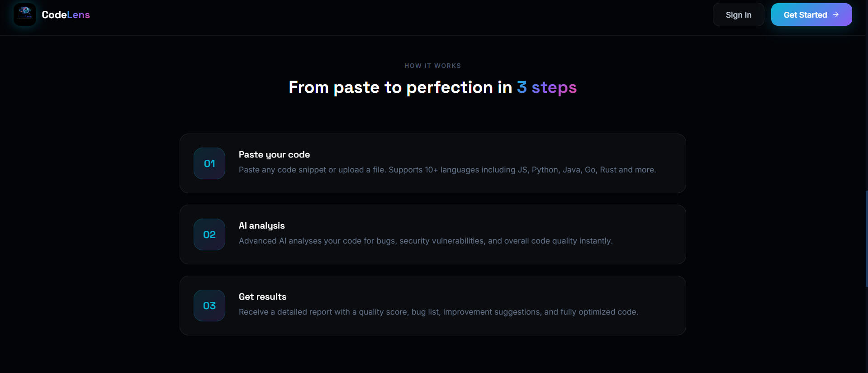Click the gradient '3 steps' text
The width and height of the screenshot is (868, 373).
[546, 87]
